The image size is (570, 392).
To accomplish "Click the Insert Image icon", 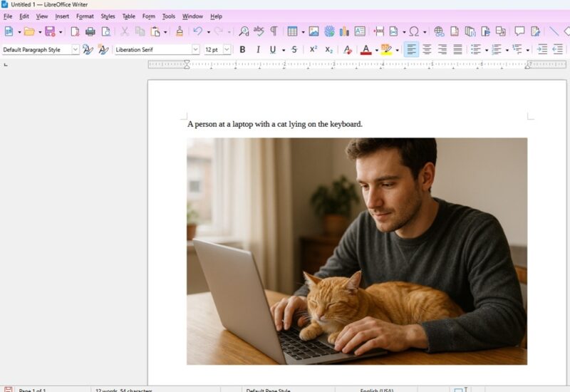I will tap(313, 31).
